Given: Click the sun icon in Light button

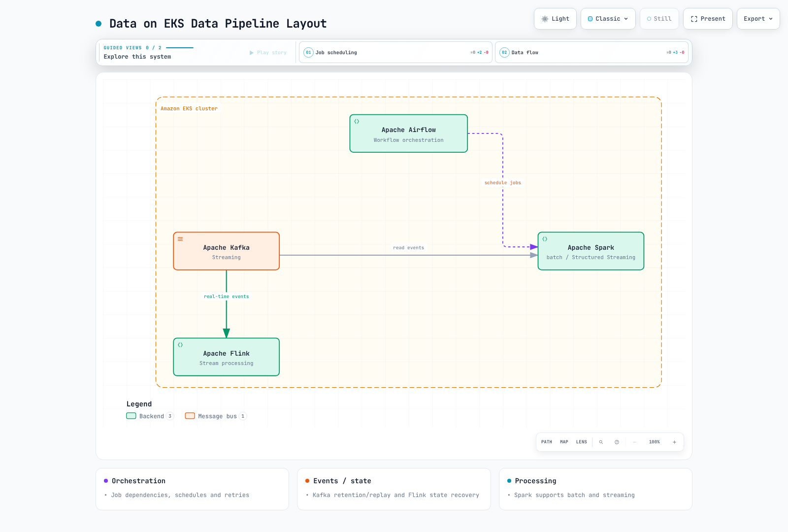Looking at the screenshot, I should click(545, 19).
